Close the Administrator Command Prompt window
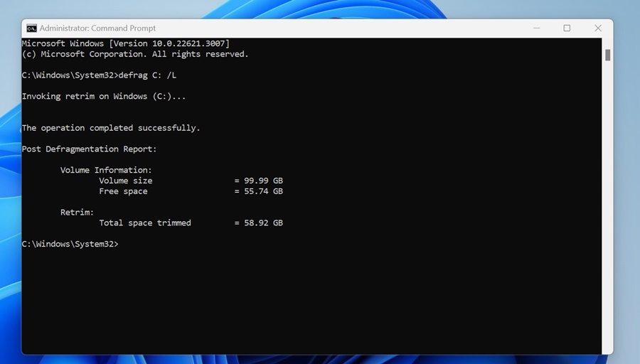Screen dimensions: 640x364 coord(597,28)
